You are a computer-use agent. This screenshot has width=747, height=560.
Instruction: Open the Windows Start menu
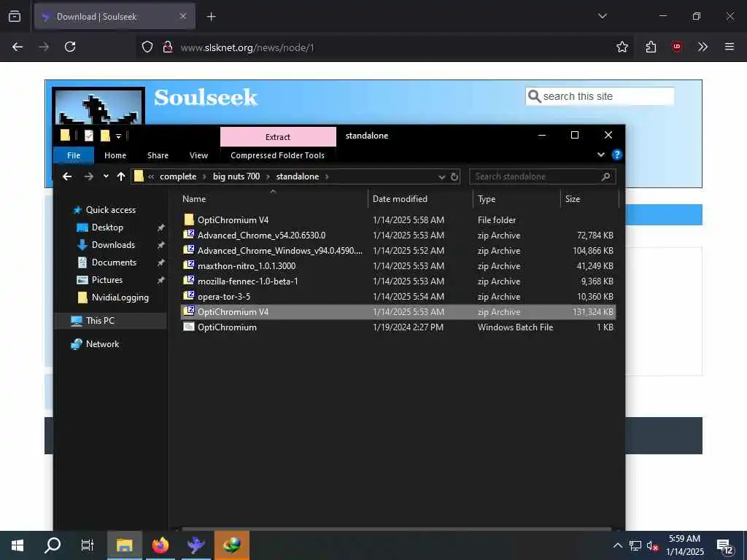pyautogui.click(x=18, y=545)
